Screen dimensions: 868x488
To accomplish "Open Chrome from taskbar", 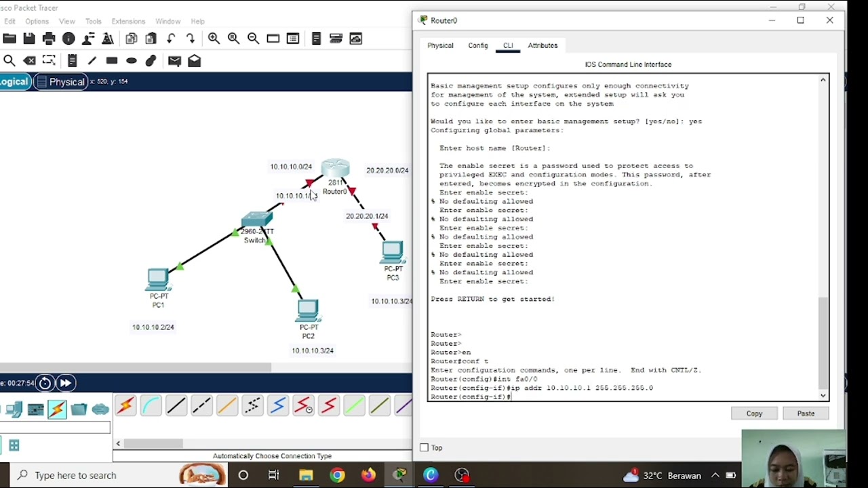I will point(337,475).
